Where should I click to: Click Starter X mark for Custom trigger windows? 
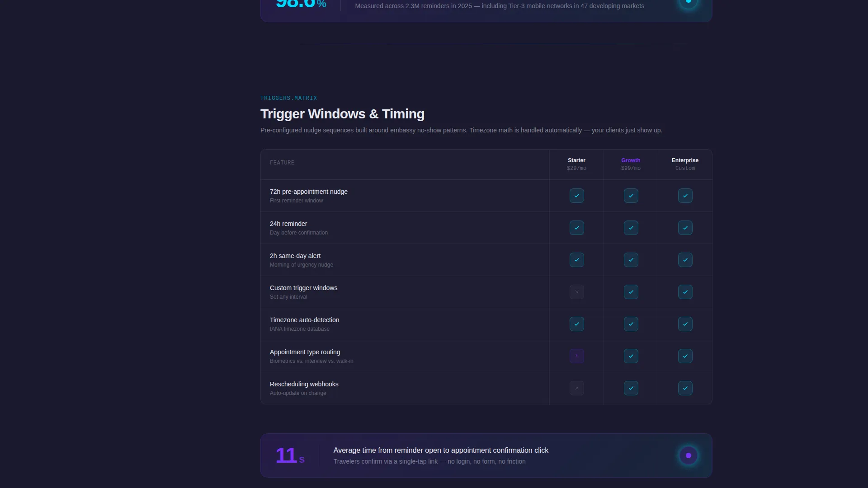click(576, 292)
